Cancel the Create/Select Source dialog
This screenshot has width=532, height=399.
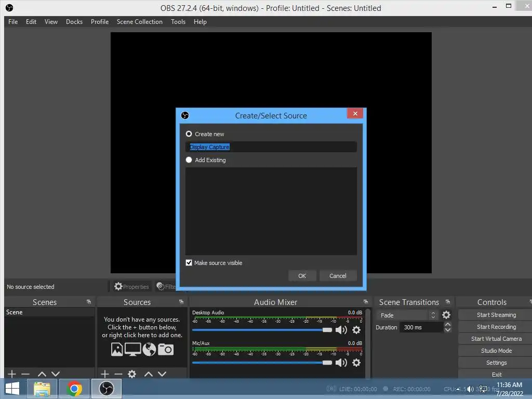338,276
